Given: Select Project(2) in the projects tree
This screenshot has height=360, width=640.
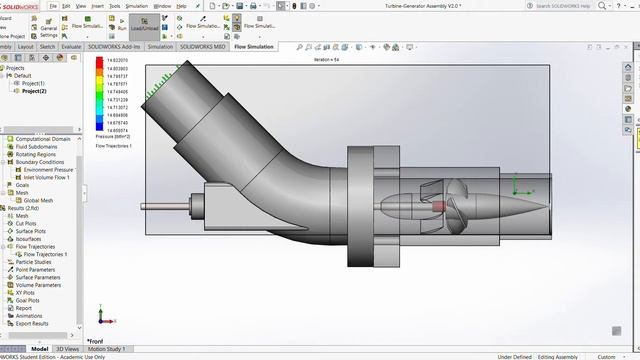Looking at the screenshot, I should coord(34,91).
